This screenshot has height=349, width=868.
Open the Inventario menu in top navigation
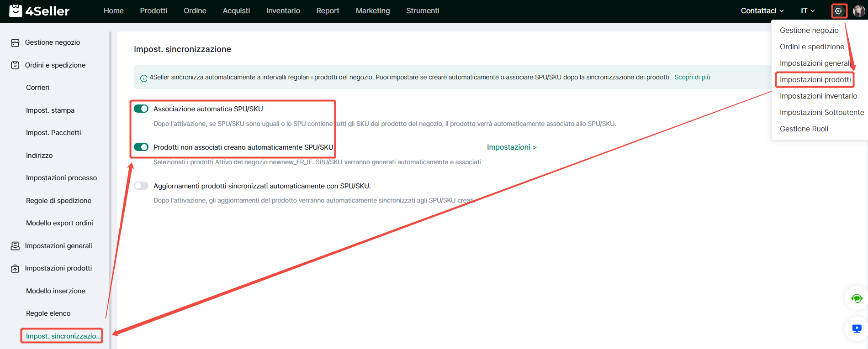283,11
